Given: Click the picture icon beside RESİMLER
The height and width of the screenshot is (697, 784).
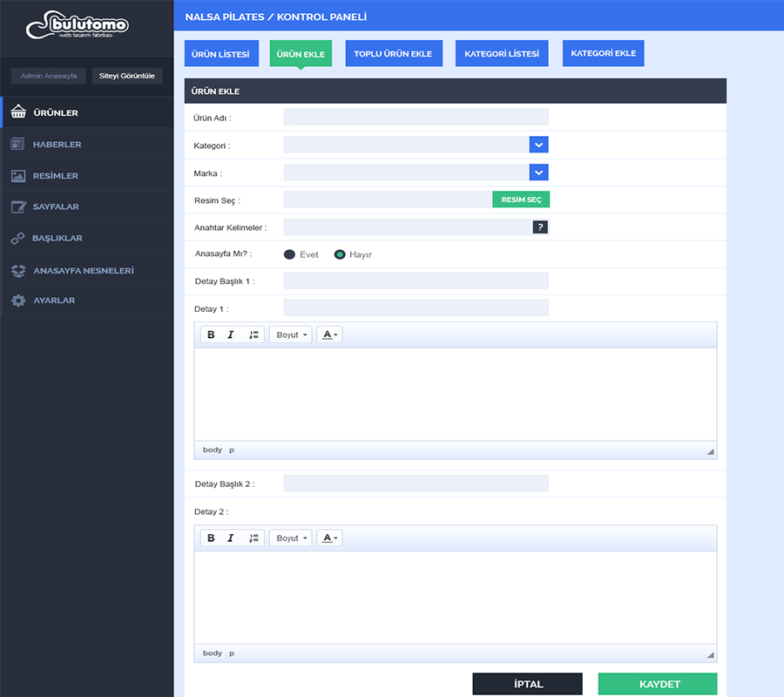Looking at the screenshot, I should coord(18,175).
